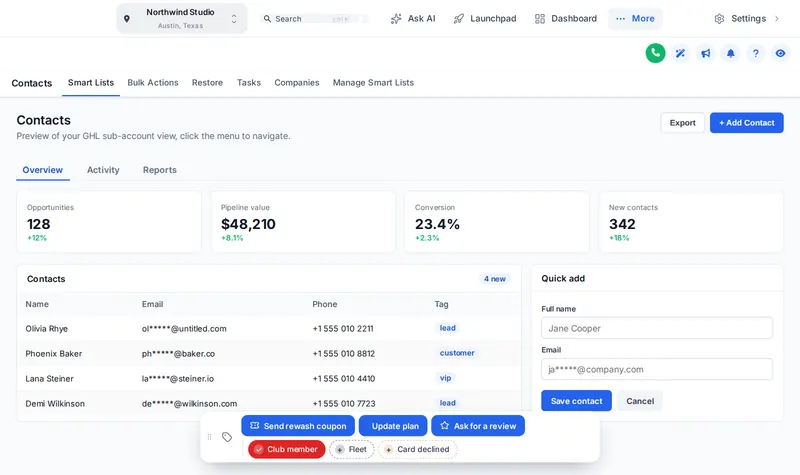Screen dimensions: 800x475
Task: Switch to the Activity sub-tab
Action: tap(103, 170)
